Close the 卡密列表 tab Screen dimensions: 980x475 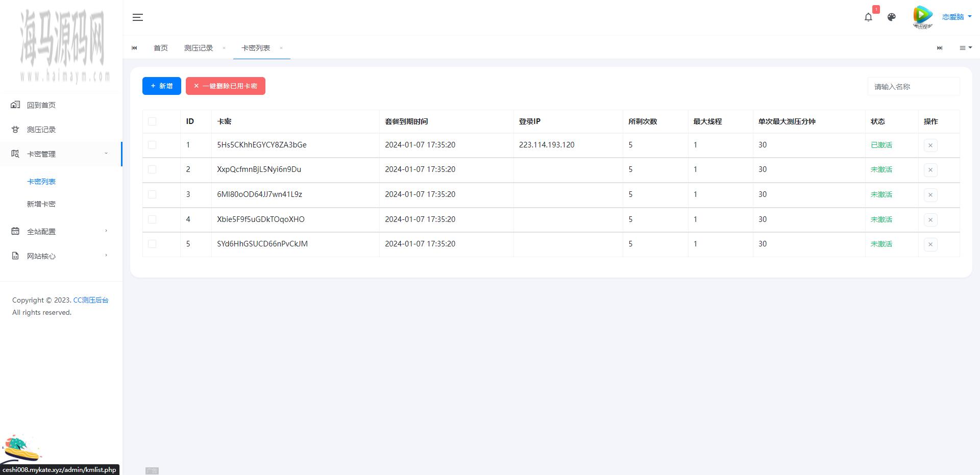coord(281,48)
